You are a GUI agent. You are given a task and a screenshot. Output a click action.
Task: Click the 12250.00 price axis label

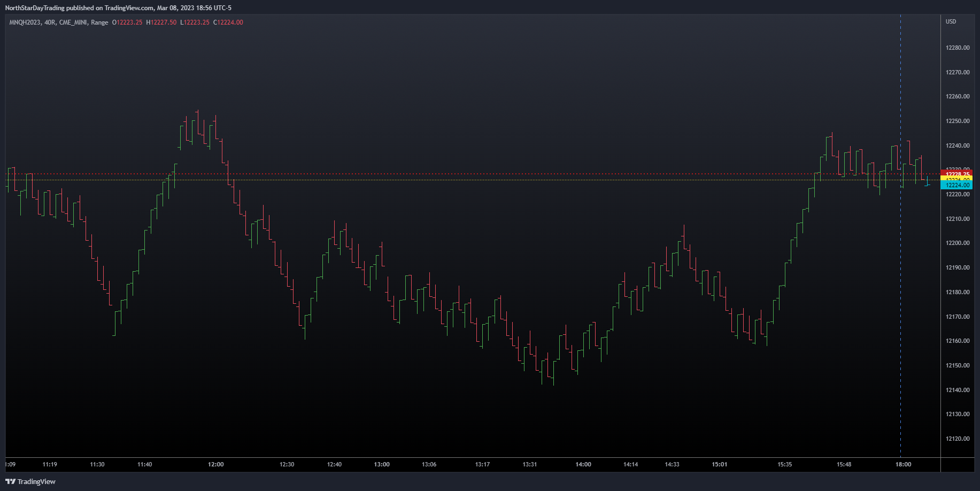(958, 121)
